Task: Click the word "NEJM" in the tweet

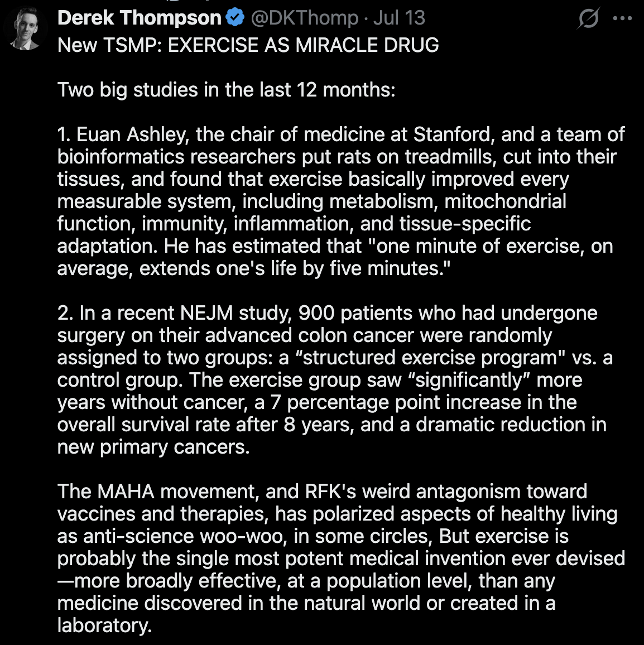Action: [x=206, y=313]
